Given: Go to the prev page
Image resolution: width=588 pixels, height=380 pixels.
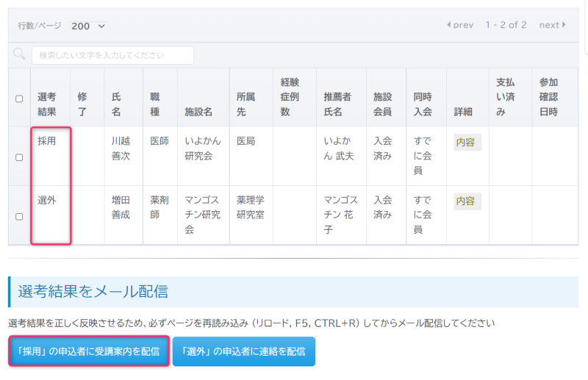Looking at the screenshot, I should point(459,25).
